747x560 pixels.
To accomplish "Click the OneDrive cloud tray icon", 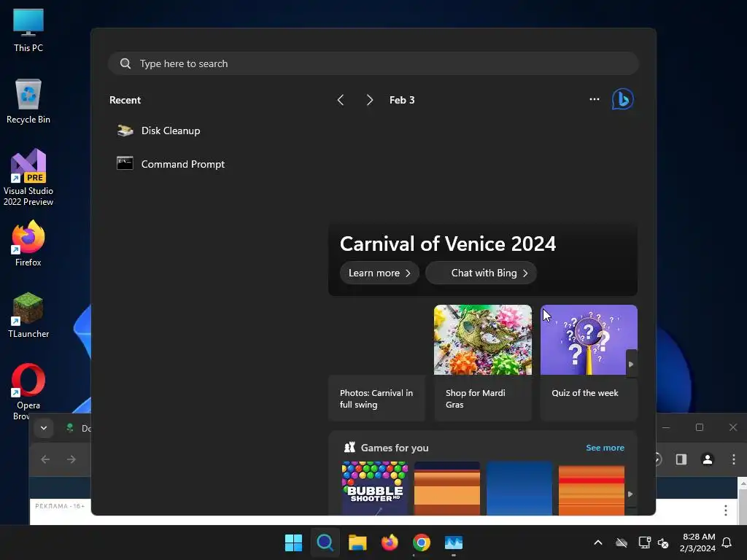I will [x=622, y=542].
